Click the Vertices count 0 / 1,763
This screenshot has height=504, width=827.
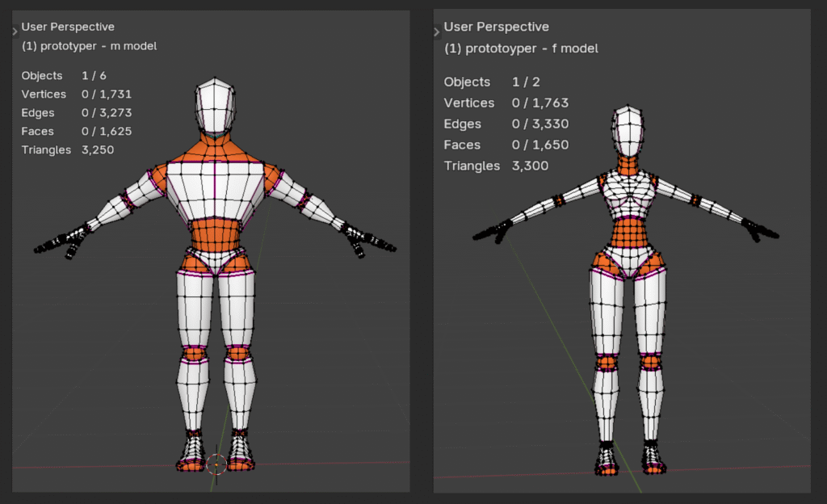pos(540,103)
